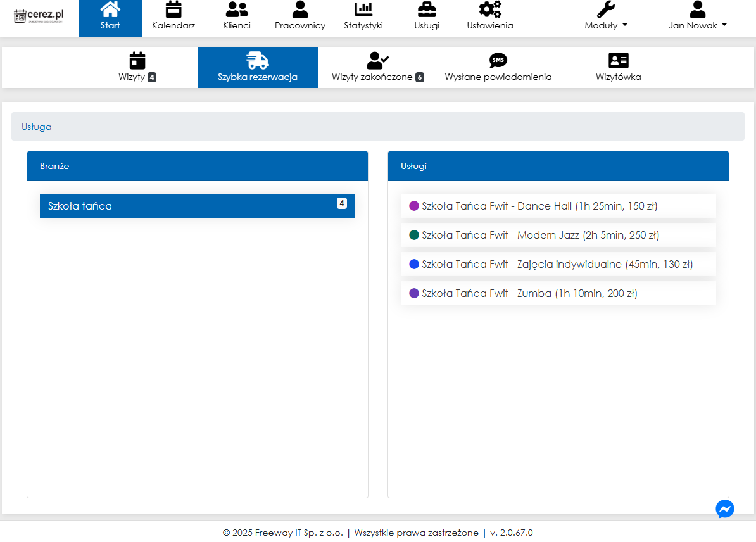Click blue dot of Zajęcia indywidualne
Screen dimensions: 756x542
pos(414,264)
